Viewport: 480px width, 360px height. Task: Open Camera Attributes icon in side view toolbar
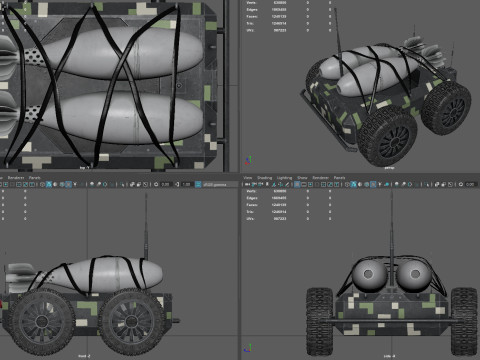pos(260,184)
